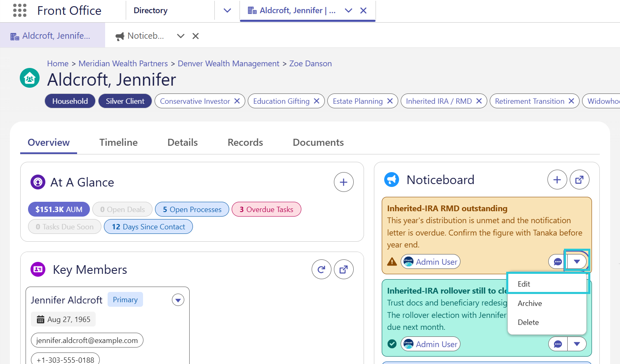Click the household avatar icon beside Aldcroft, Jennifer
Image resolution: width=620 pixels, height=364 pixels.
coord(30,78)
